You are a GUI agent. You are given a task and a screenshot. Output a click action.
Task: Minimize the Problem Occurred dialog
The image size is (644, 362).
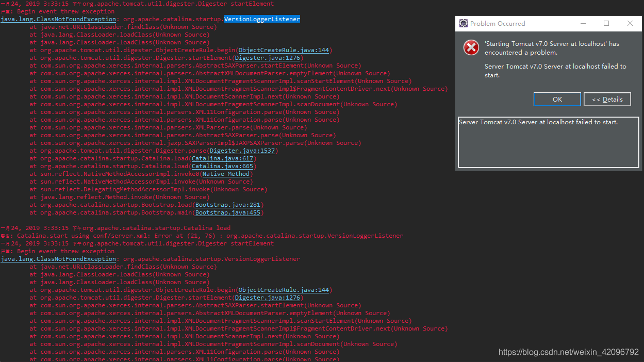583,23
